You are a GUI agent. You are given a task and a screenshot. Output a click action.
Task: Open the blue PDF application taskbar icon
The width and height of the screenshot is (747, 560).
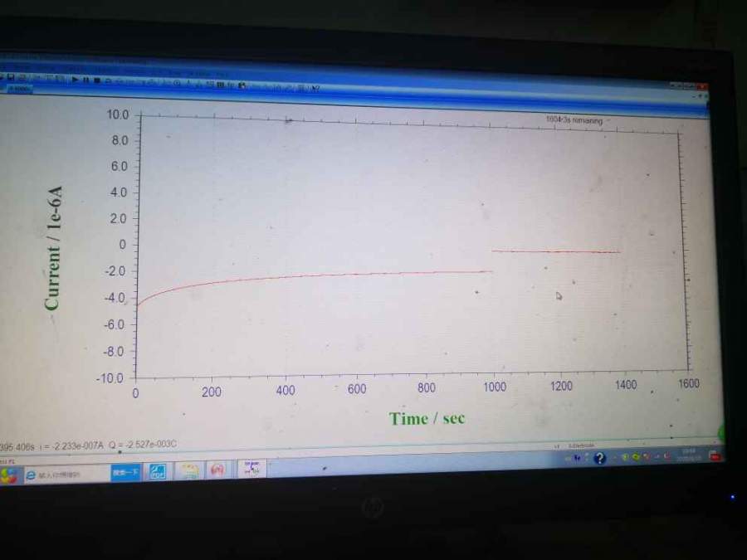(157, 471)
